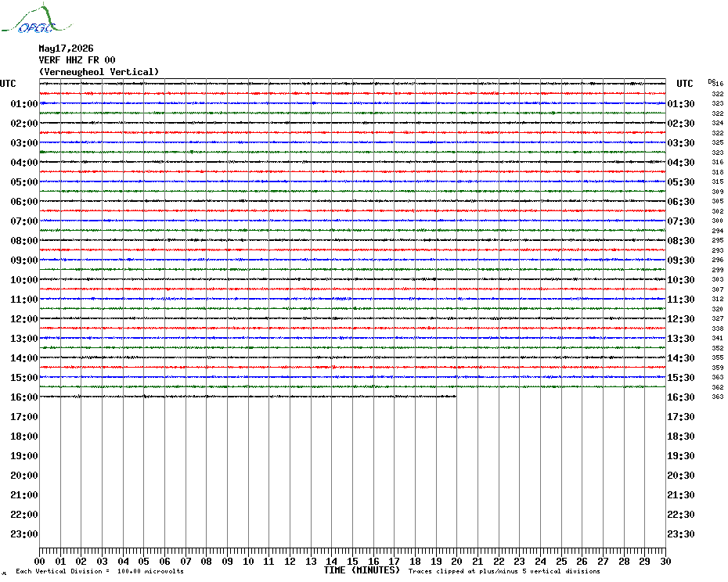The image size is (728, 582).
Task: Click the UTC label at top right
Action: pos(684,84)
